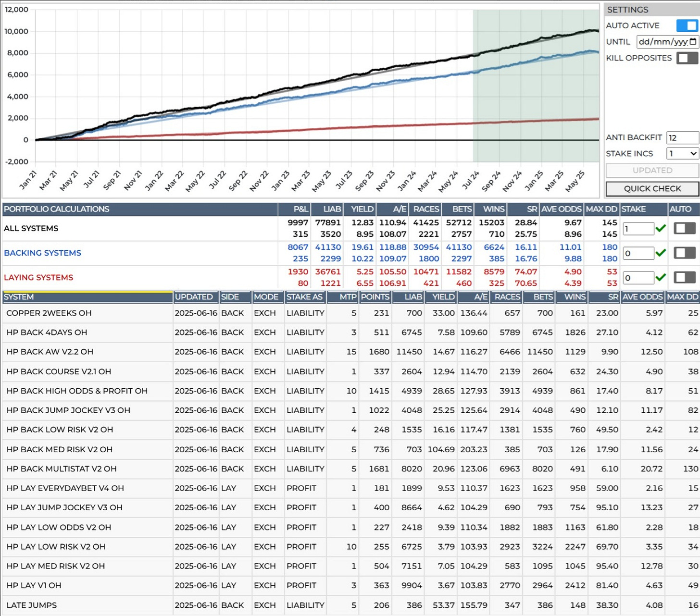
Task: Select the LATE JUMPS system
Action: [31, 605]
